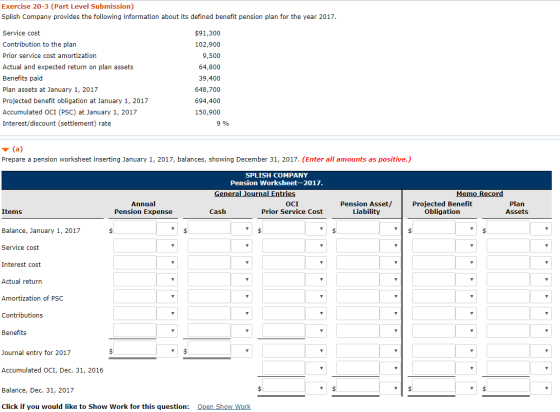Click Amortization of PSC OCI input field
Image resolution: width=560 pixels, height=412 pixels.
[284, 296]
